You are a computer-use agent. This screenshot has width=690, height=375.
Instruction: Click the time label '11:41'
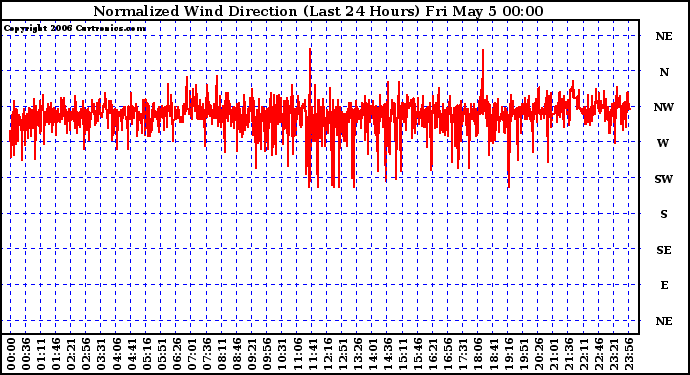[x=312, y=354]
